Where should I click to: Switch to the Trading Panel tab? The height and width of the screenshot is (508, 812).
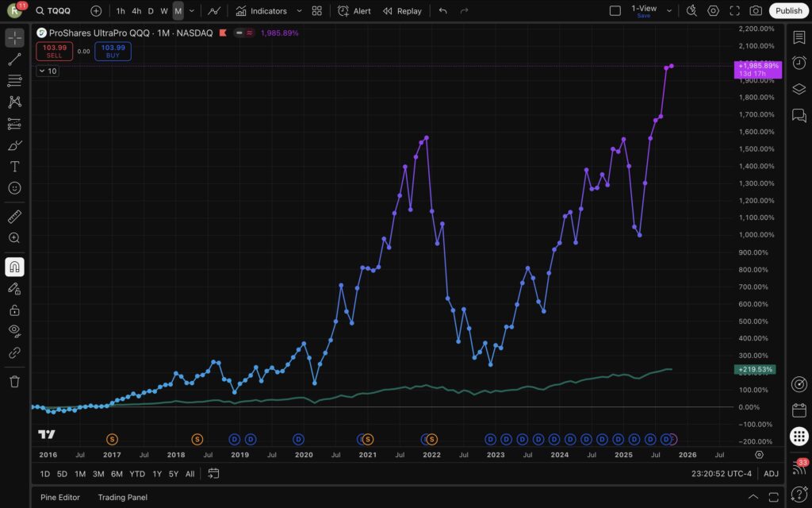click(x=122, y=497)
